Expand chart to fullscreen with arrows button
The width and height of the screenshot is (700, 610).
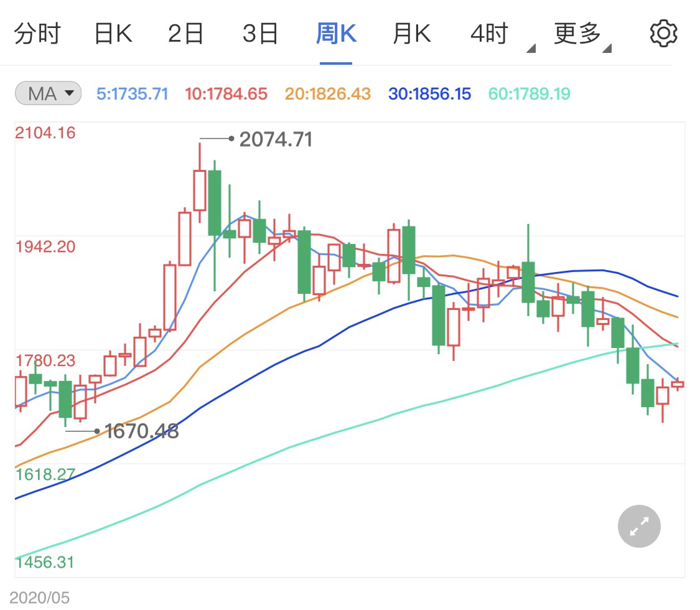pyautogui.click(x=639, y=526)
